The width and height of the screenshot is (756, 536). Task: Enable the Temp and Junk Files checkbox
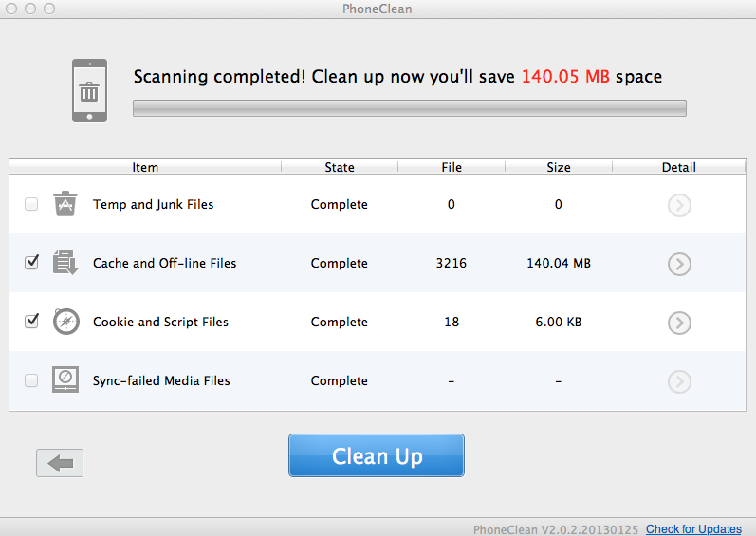click(31, 204)
